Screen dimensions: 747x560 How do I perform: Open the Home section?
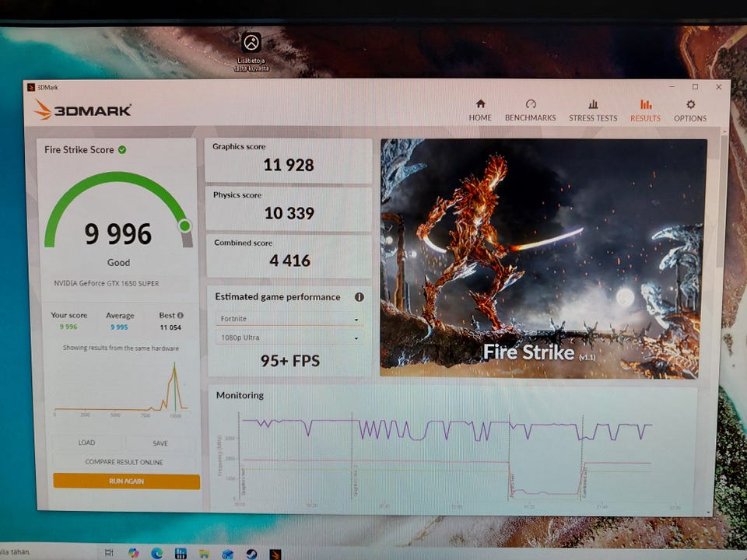point(480,110)
